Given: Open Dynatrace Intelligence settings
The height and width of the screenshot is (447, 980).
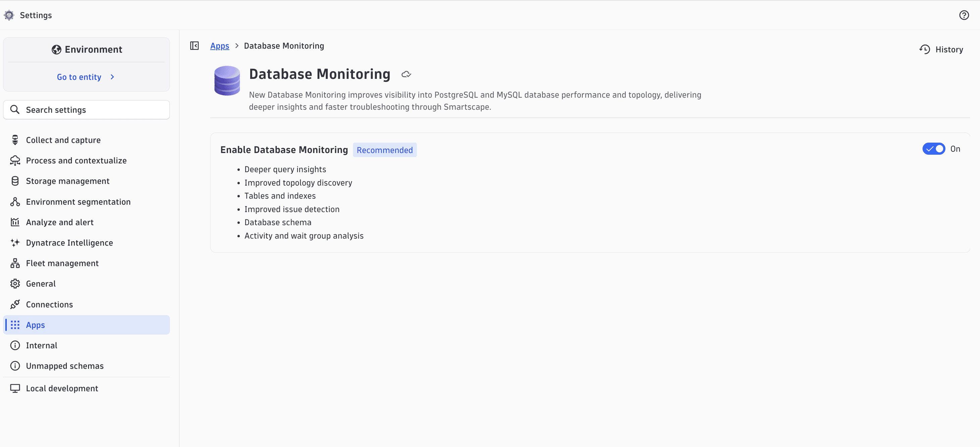Looking at the screenshot, I should pyautogui.click(x=86, y=243).
